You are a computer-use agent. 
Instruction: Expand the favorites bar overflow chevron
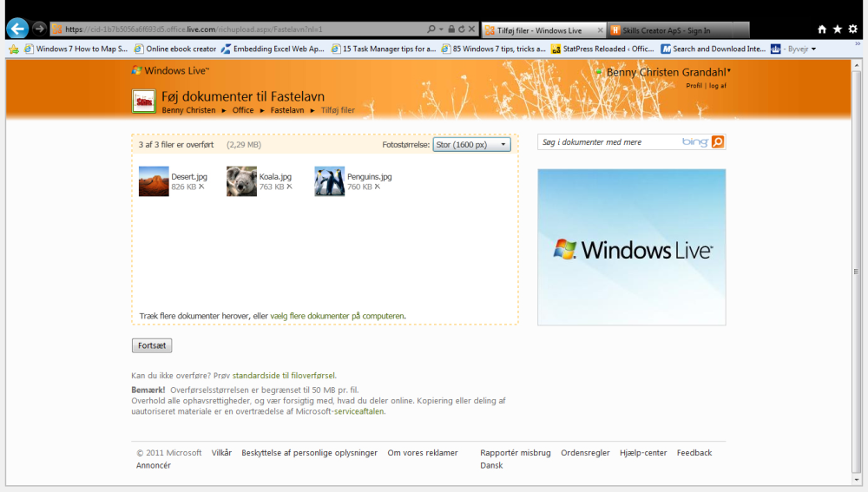pos(858,43)
